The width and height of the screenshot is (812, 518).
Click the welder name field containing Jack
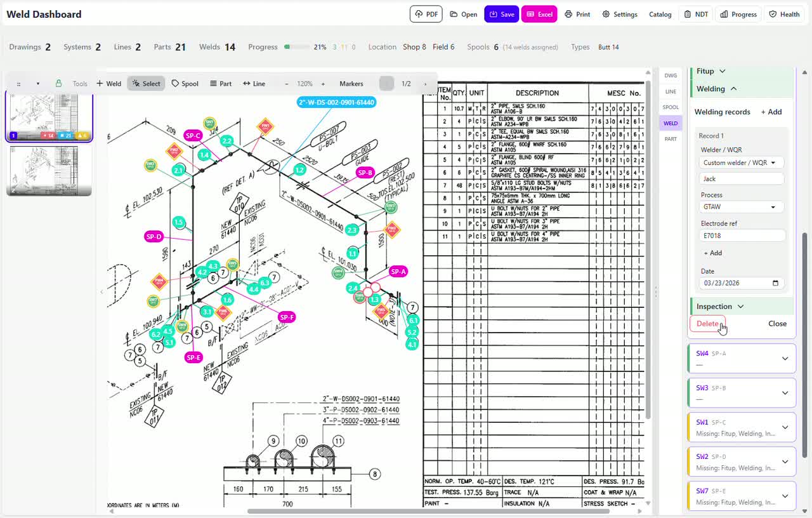click(x=742, y=179)
